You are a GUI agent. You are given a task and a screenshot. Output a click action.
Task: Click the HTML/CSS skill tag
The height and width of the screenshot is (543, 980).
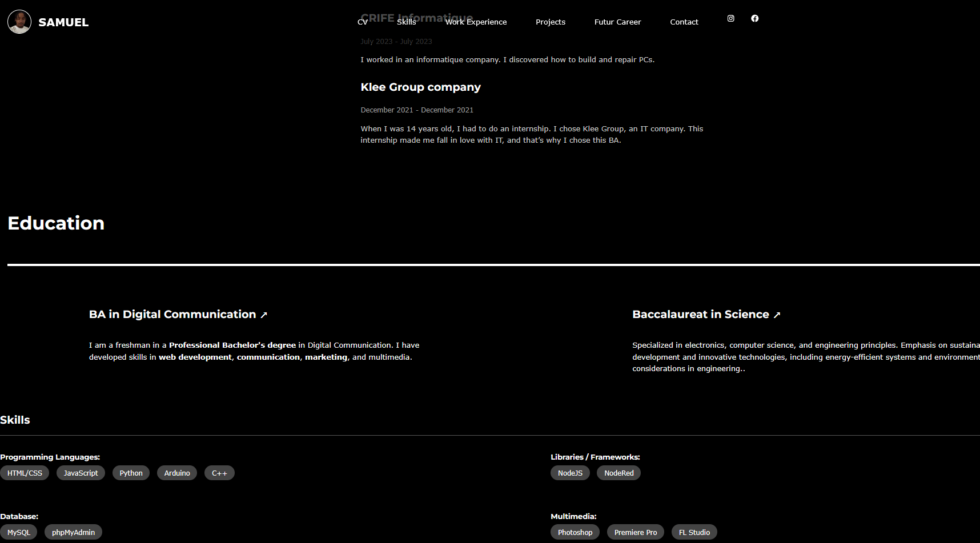click(25, 473)
